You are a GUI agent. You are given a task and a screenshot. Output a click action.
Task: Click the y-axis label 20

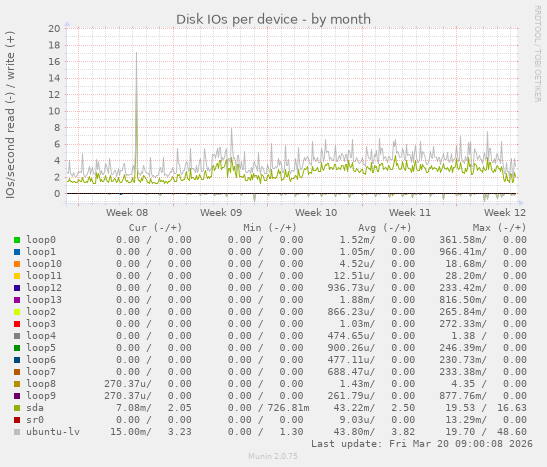click(x=54, y=29)
